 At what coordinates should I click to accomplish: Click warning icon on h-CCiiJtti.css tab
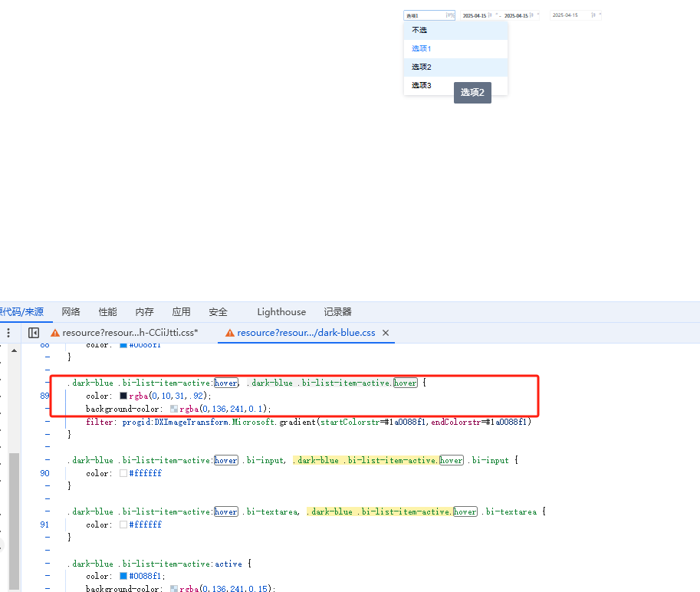[55, 333]
